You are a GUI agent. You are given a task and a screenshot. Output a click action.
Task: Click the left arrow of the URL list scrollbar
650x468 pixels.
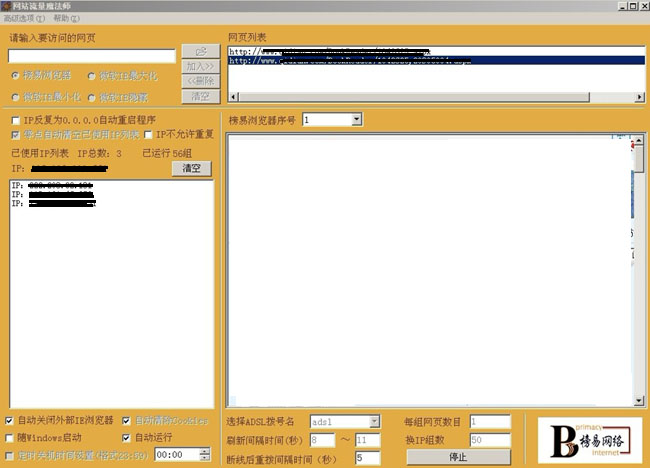pos(233,97)
